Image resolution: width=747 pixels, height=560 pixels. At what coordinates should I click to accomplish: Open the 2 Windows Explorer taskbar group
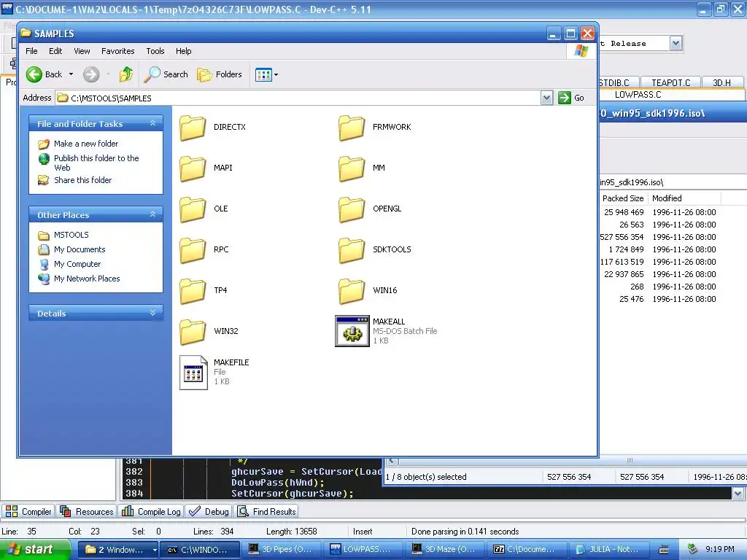[117, 550]
